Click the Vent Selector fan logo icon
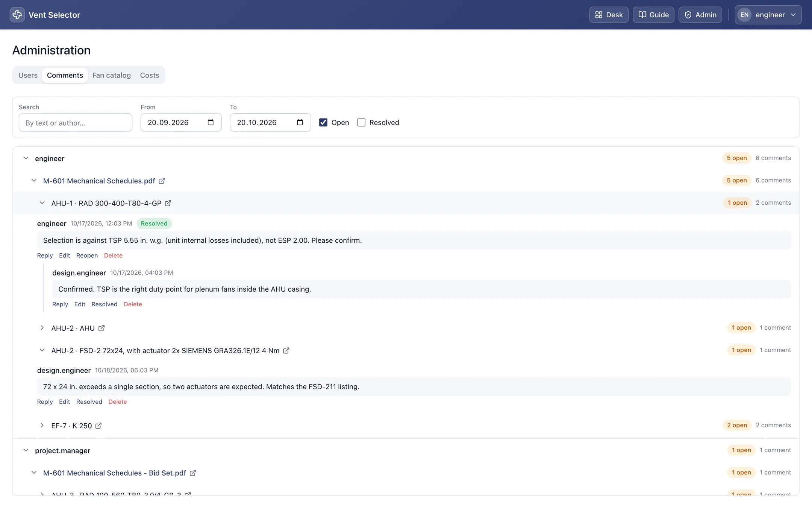Image resolution: width=812 pixels, height=508 pixels. 17,15
